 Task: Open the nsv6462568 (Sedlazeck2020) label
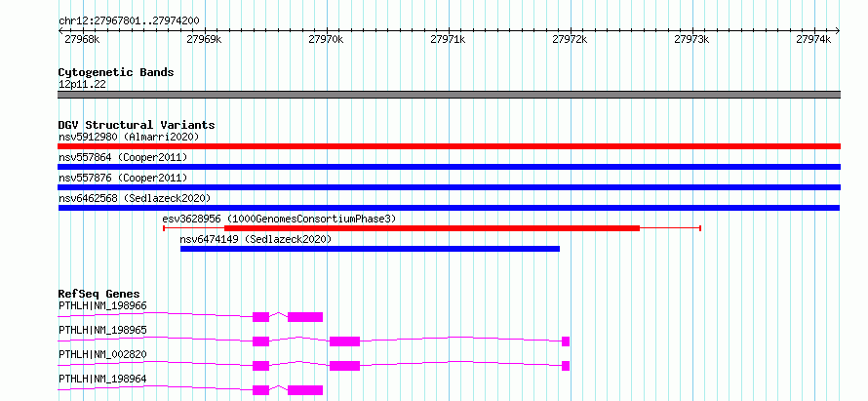(135, 198)
